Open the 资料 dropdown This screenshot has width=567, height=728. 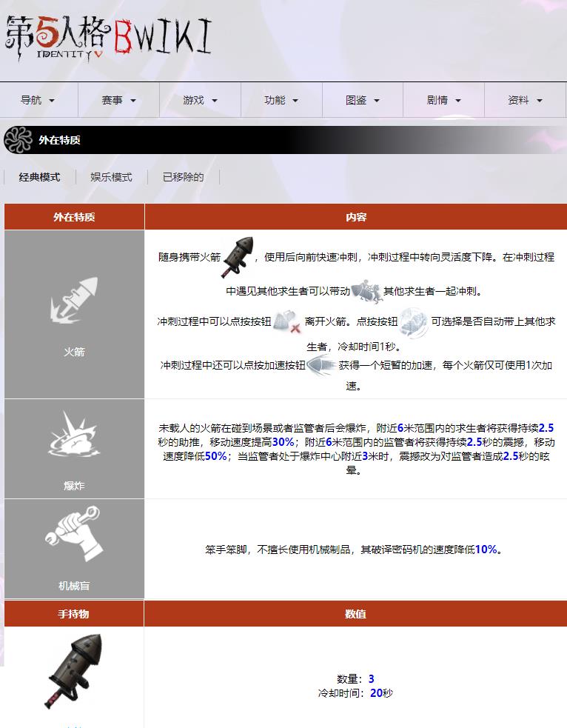click(x=525, y=100)
